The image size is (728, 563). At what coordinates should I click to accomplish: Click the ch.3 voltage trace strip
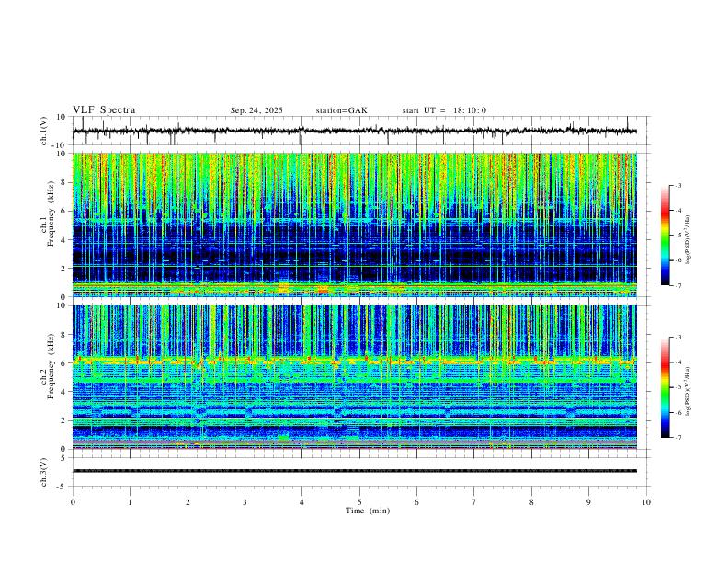tap(355, 471)
